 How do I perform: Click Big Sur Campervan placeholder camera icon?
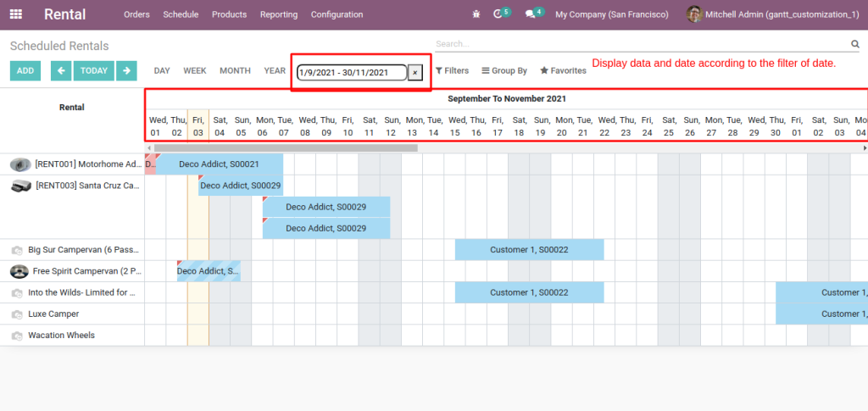(17, 250)
